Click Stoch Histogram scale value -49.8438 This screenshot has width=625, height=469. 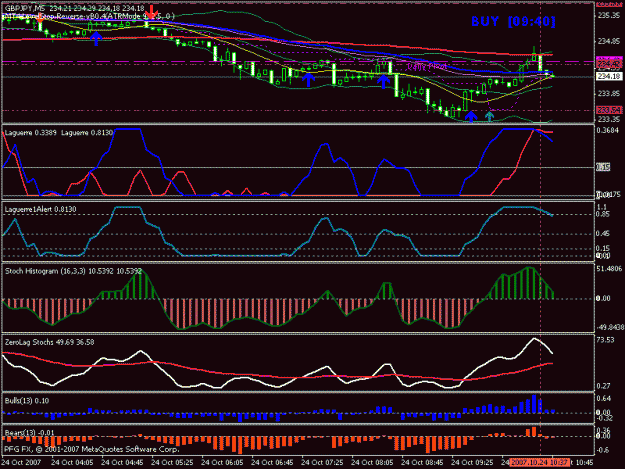tap(610, 327)
